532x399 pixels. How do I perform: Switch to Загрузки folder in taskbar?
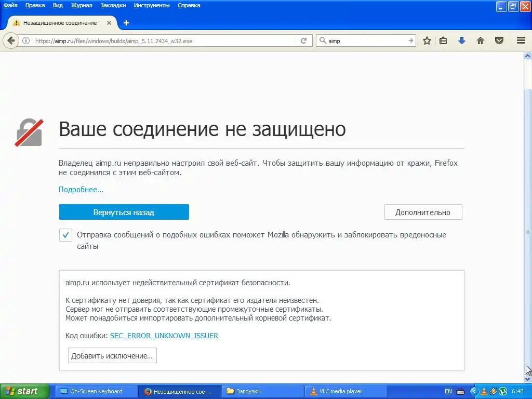pos(262,391)
